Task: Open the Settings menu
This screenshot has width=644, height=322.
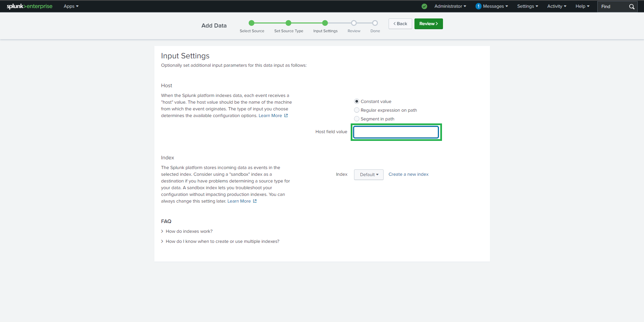Action: click(527, 6)
